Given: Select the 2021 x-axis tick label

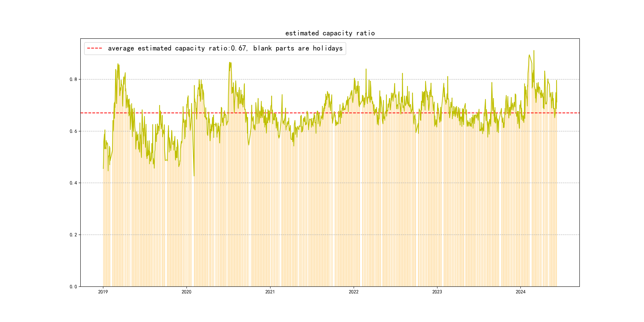Looking at the screenshot, I should 270,292.
